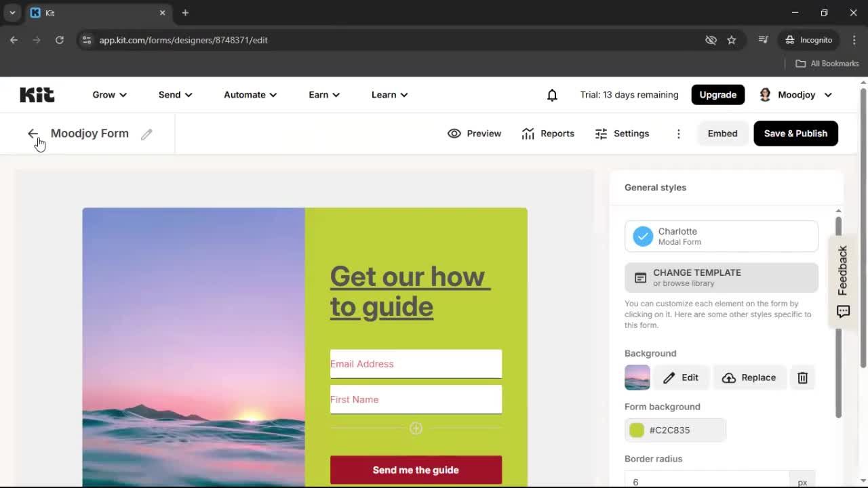Add a form field with the plus icon

click(416, 428)
